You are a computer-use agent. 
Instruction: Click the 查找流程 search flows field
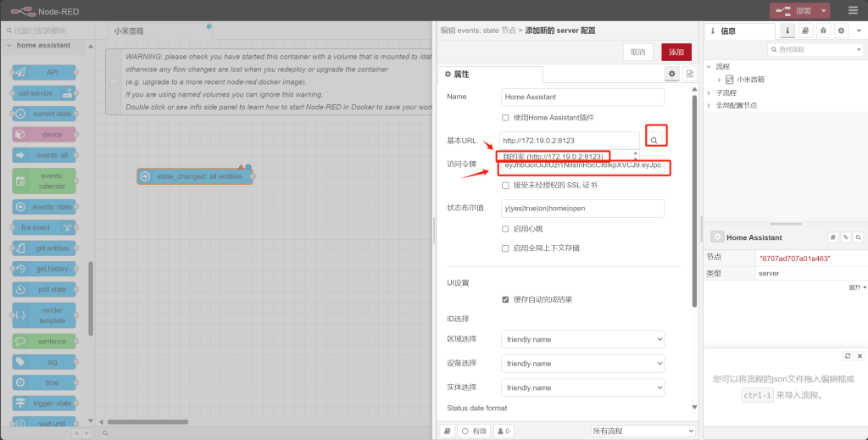tap(815, 50)
